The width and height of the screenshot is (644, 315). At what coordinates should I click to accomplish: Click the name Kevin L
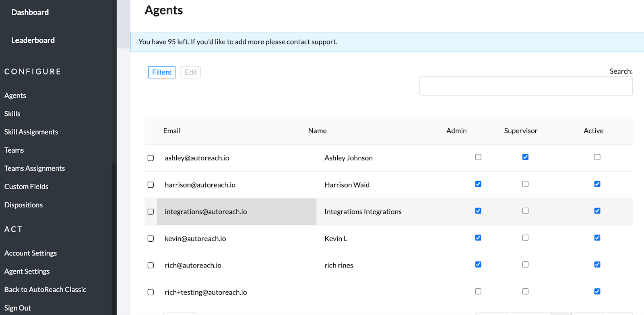point(336,238)
